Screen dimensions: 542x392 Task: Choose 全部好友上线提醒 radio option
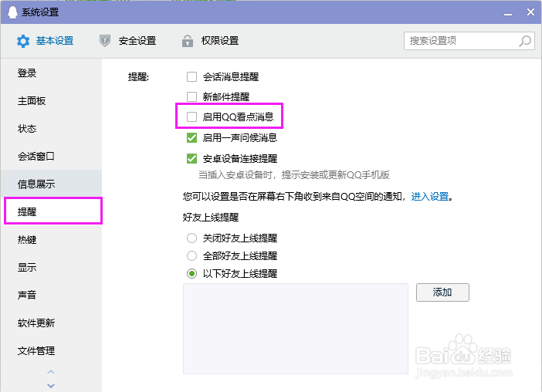pos(191,256)
